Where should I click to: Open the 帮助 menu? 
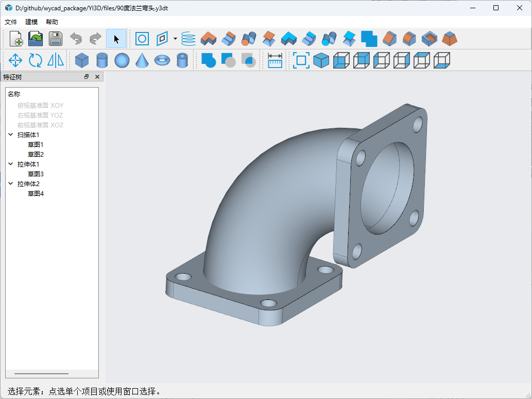click(x=52, y=22)
